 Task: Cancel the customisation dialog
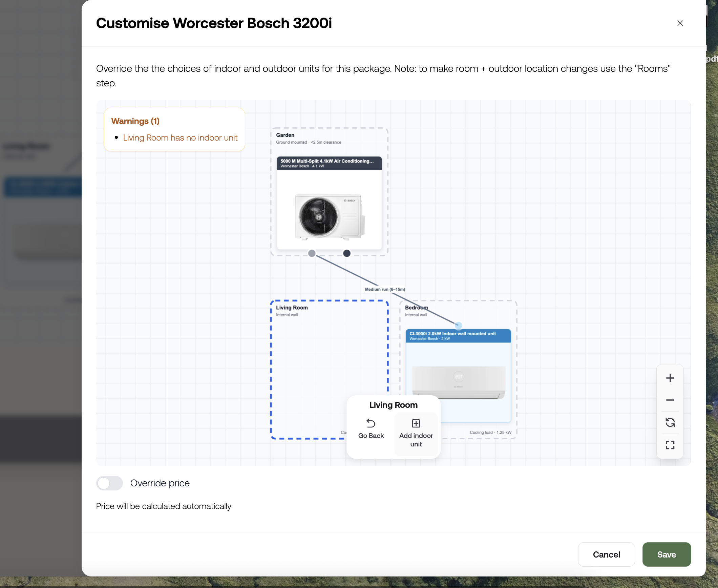click(606, 554)
